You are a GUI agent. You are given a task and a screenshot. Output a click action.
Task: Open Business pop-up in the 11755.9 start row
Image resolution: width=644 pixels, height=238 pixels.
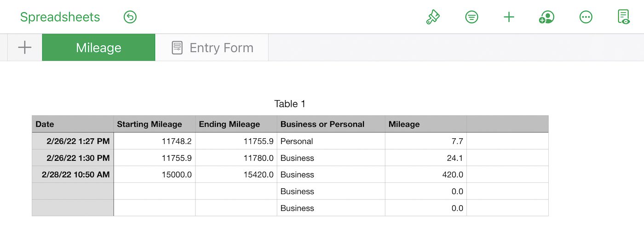pos(331,158)
